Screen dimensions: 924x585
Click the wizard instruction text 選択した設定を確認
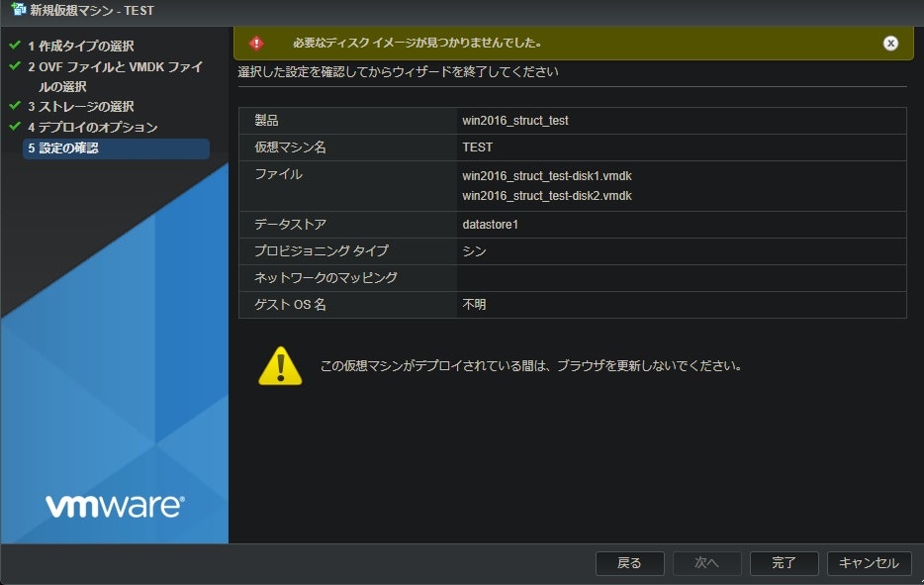point(399,72)
